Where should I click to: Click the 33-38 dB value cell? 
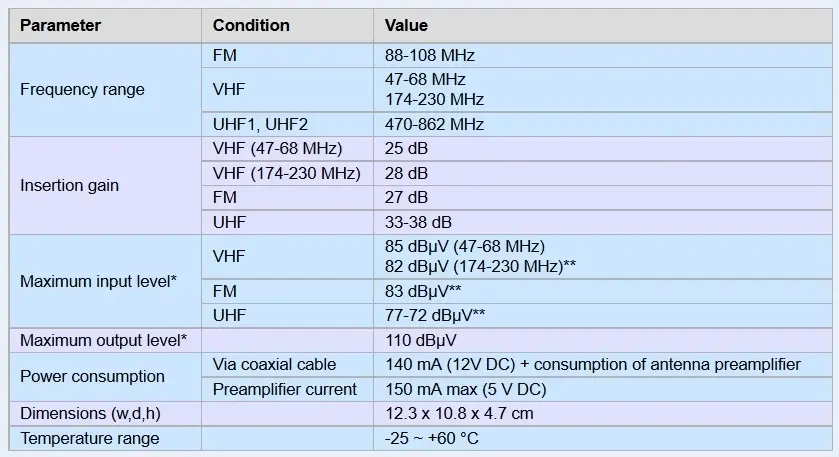[x=603, y=222]
